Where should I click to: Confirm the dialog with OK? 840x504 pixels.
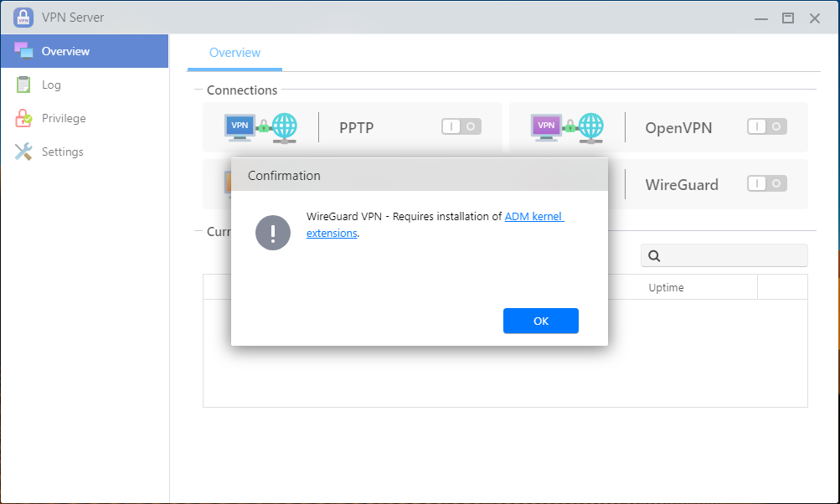click(x=540, y=321)
